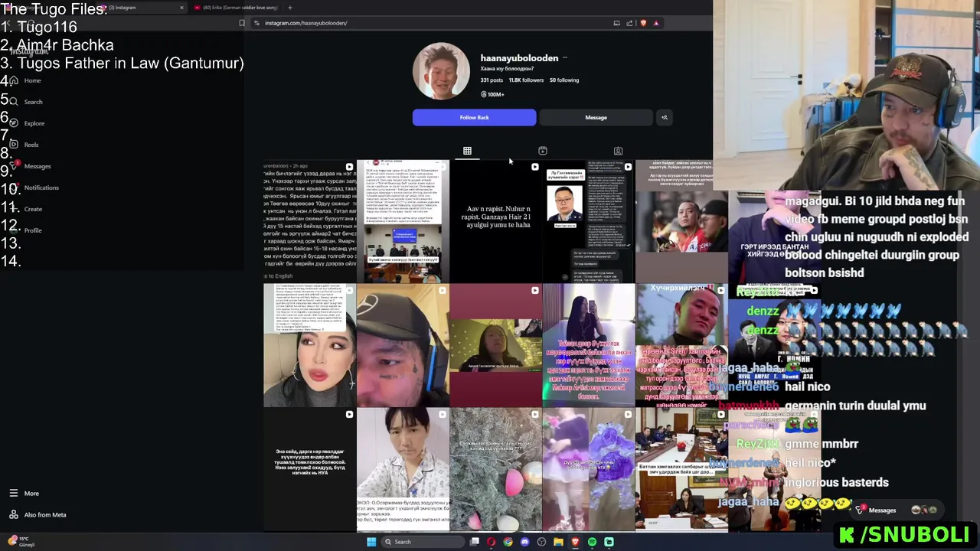This screenshot has width=980, height=551.
Task: Open Messages in sidebar
Action: 30,166
